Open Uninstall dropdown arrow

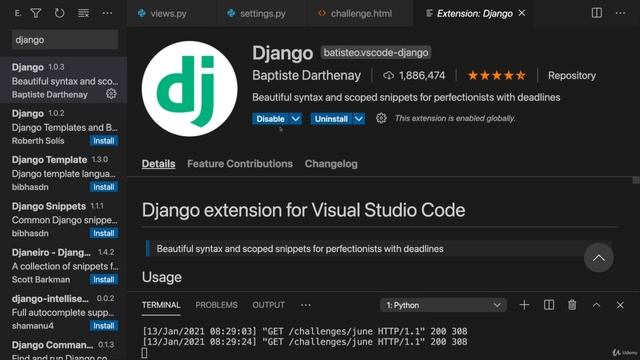point(359,119)
